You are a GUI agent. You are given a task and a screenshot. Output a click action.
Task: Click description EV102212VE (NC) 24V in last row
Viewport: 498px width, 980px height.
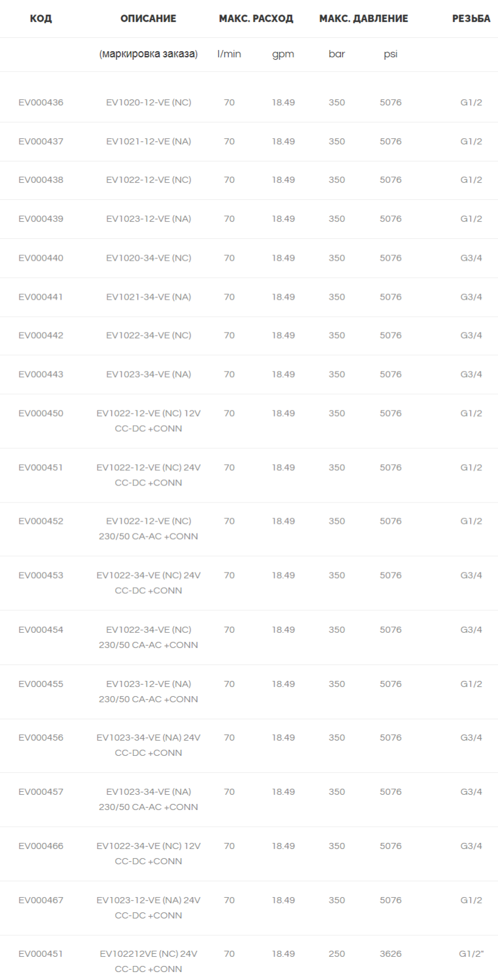pos(149,961)
